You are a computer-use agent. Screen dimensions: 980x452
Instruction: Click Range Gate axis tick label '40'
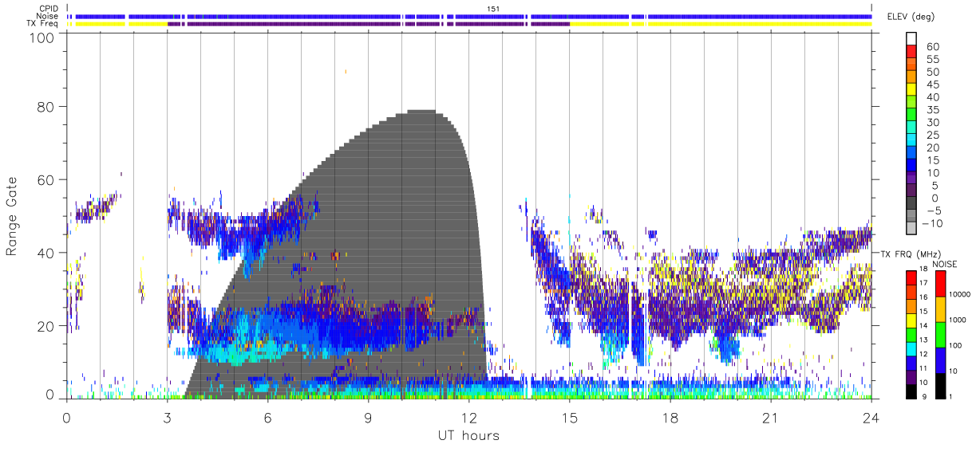46,253
